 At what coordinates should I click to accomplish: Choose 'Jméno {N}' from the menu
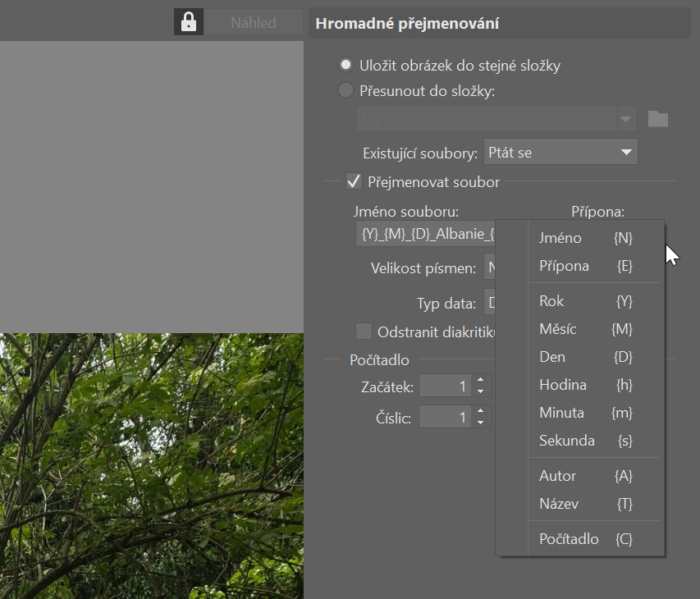pos(584,238)
